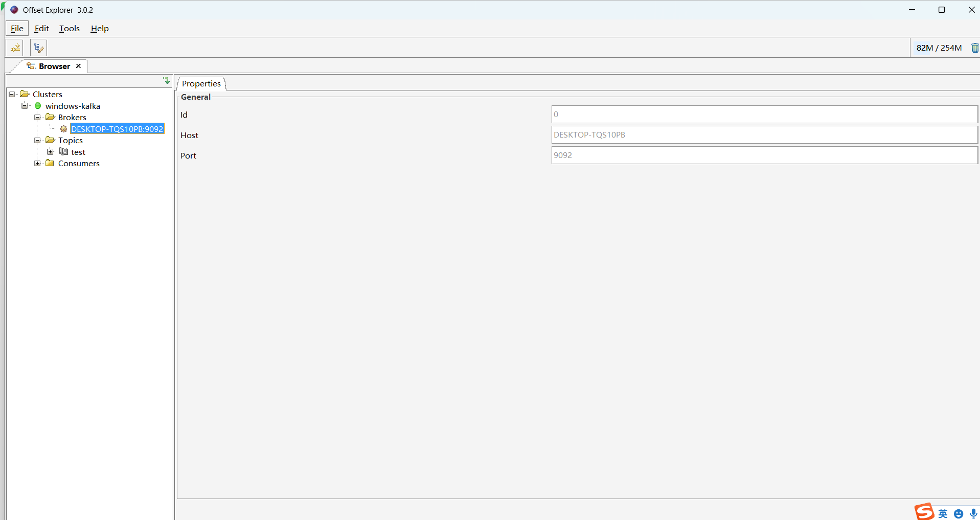980x520 pixels.
Task: Select the test topic
Action: point(78,152)
